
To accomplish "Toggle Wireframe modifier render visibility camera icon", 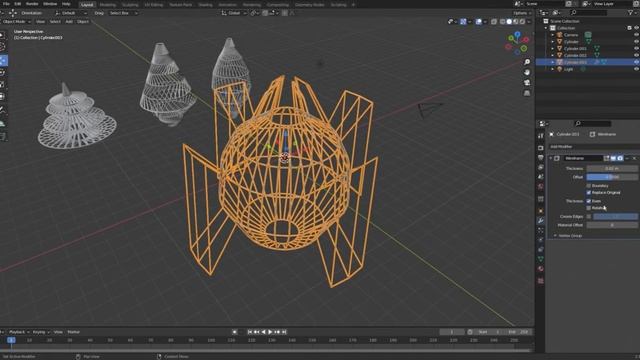I will pos(620,158).
